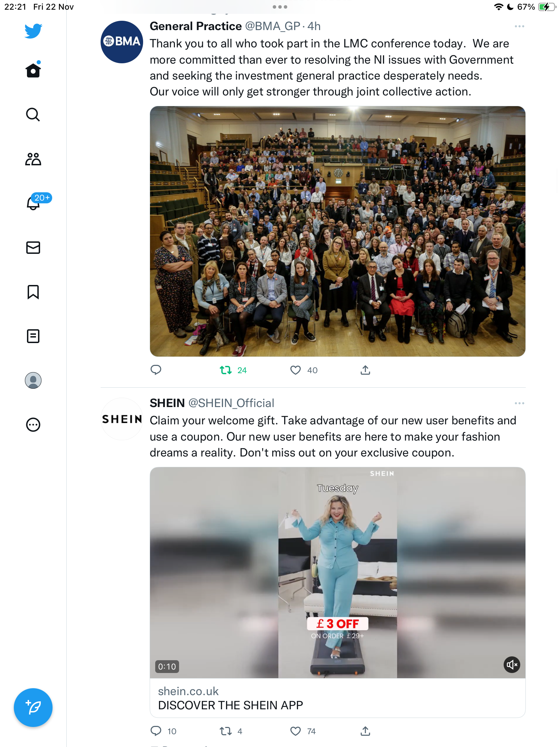Share the General Practice tweet
Viewport: 560px width, 747px height.
[x=365, y=370]
